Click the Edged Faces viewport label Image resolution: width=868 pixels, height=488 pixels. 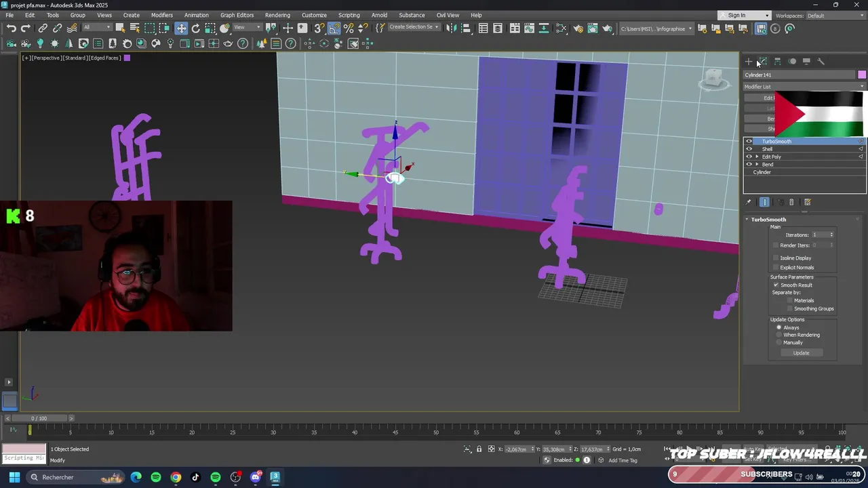point(105,58)
